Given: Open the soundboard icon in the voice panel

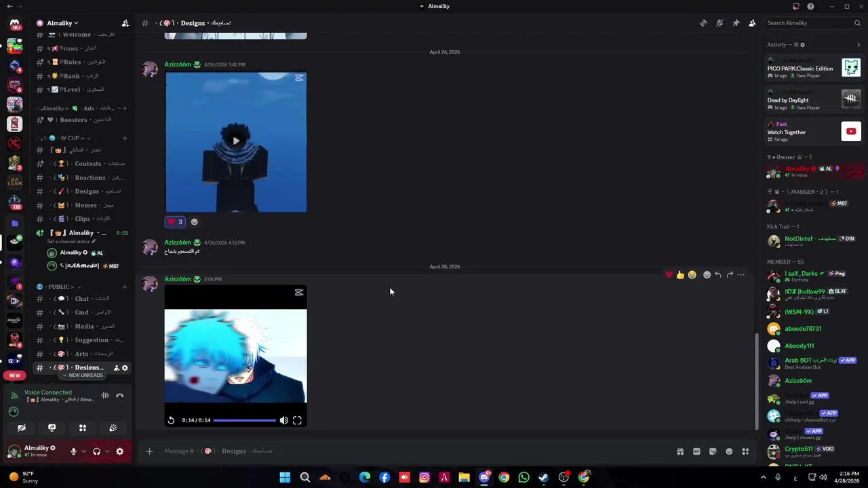Looking at the screenshot, I should point(113,428).
